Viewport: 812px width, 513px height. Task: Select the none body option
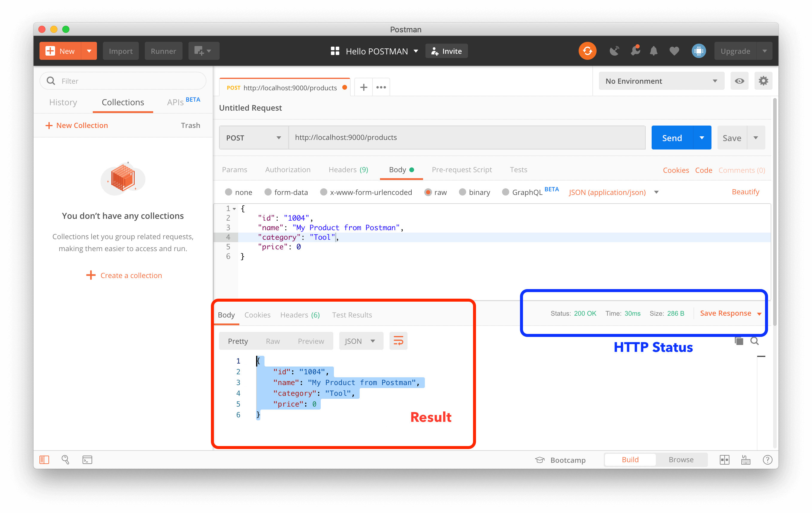pos(228,192)
